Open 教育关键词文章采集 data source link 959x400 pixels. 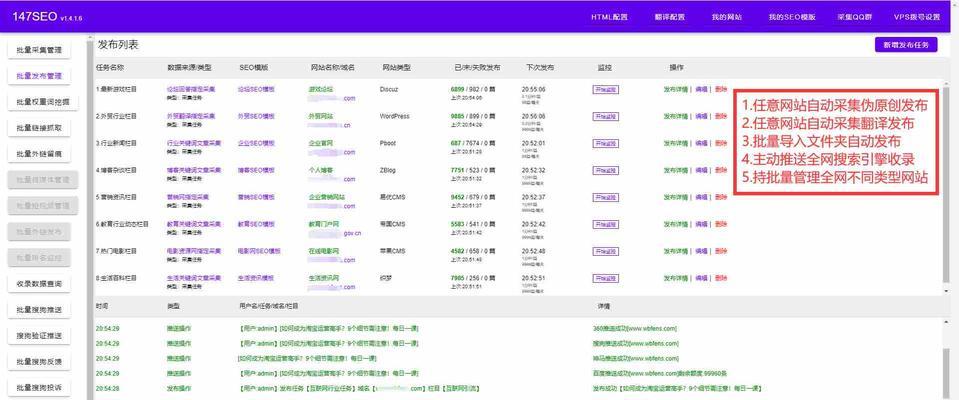[x=194, y=224]
